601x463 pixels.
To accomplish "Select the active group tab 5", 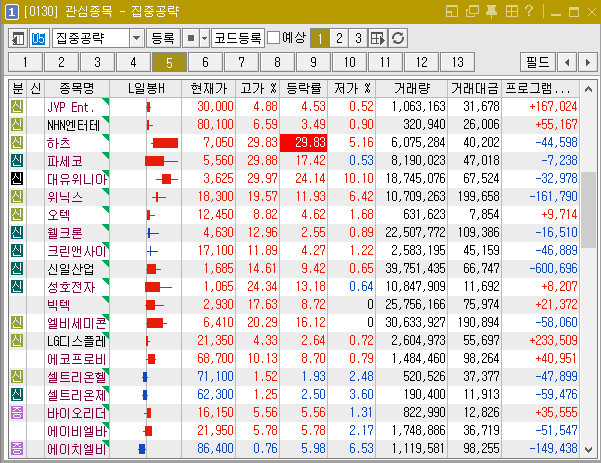I will [x=169, y=62].
